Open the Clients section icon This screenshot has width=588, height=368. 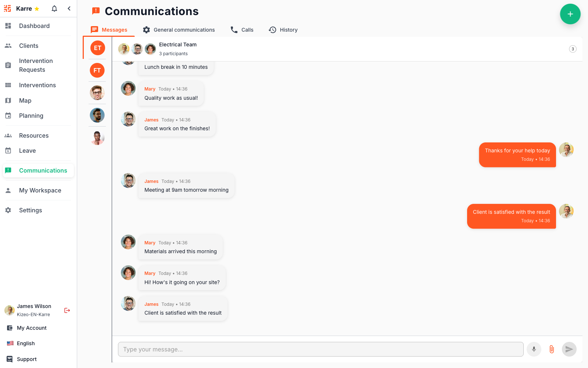click(8, 46)
